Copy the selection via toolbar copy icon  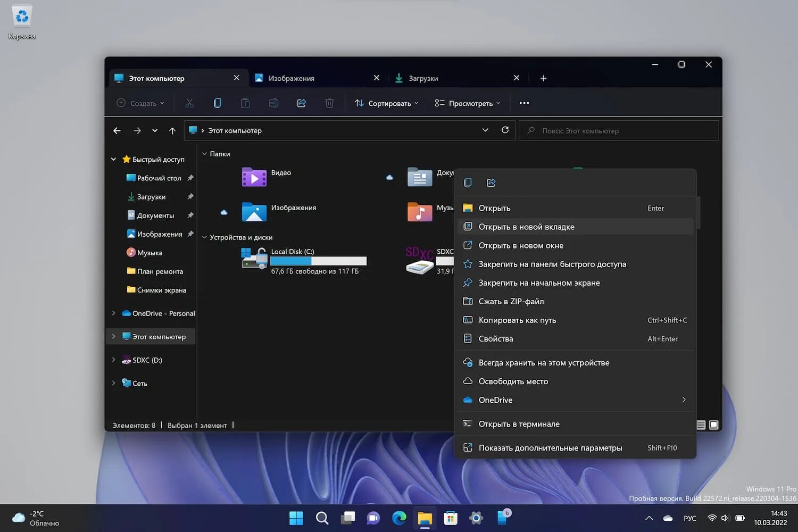(218, 103)
